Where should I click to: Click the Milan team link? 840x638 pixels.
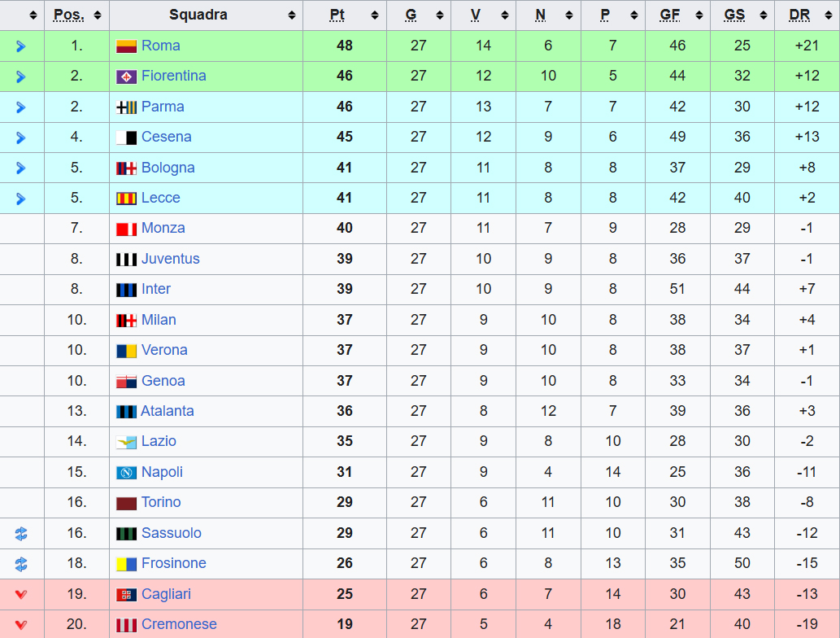click(x=159, y=320)
